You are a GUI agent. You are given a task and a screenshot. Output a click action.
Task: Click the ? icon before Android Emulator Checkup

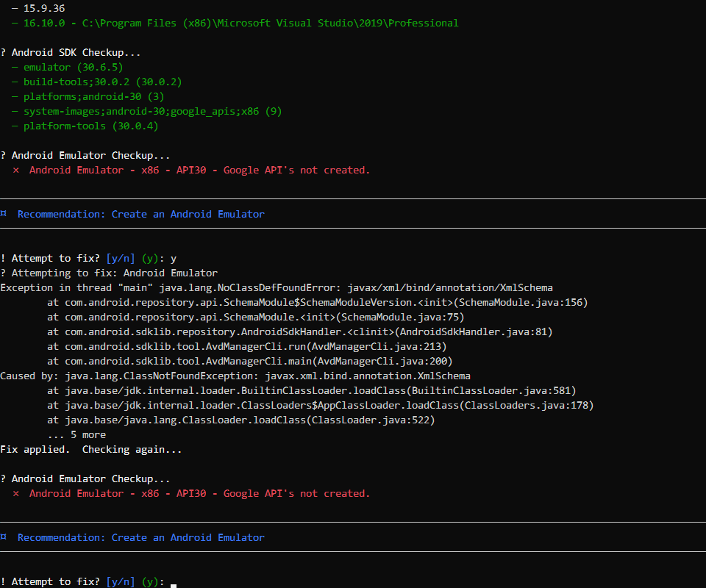(2, 155)
